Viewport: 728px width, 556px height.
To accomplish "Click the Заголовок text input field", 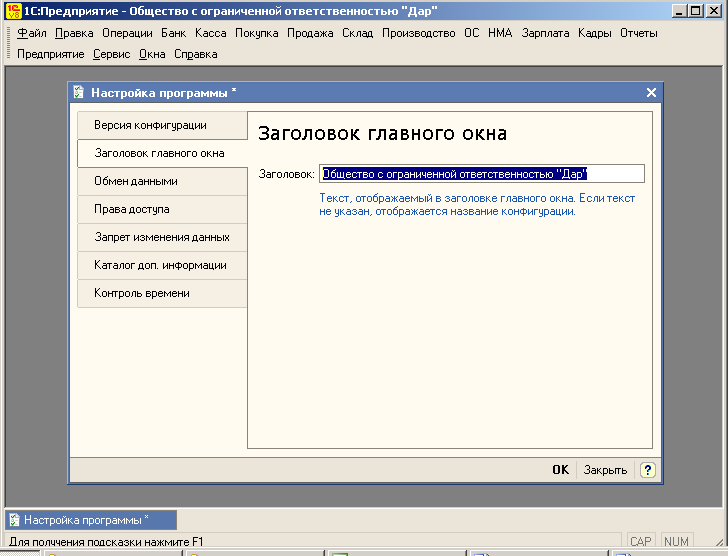I will (481, 174).
